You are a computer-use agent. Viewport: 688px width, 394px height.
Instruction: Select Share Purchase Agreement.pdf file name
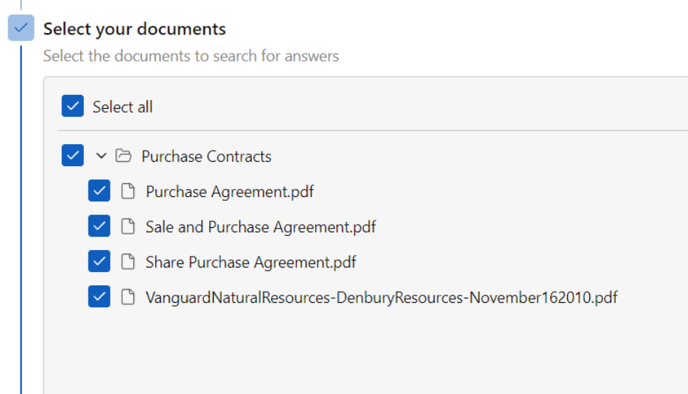(251, 262)
